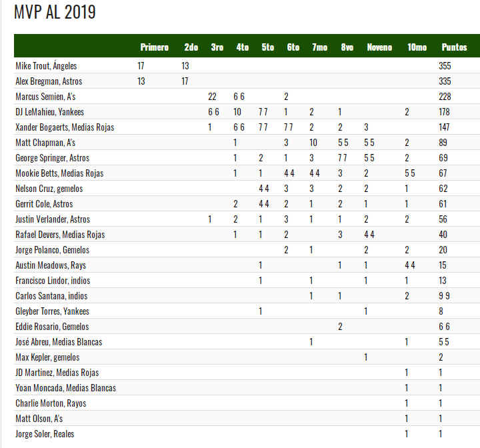The height and width of the screenshot is (448, 480).
Task: Click the 2do column header
Action: pos(191,47)
